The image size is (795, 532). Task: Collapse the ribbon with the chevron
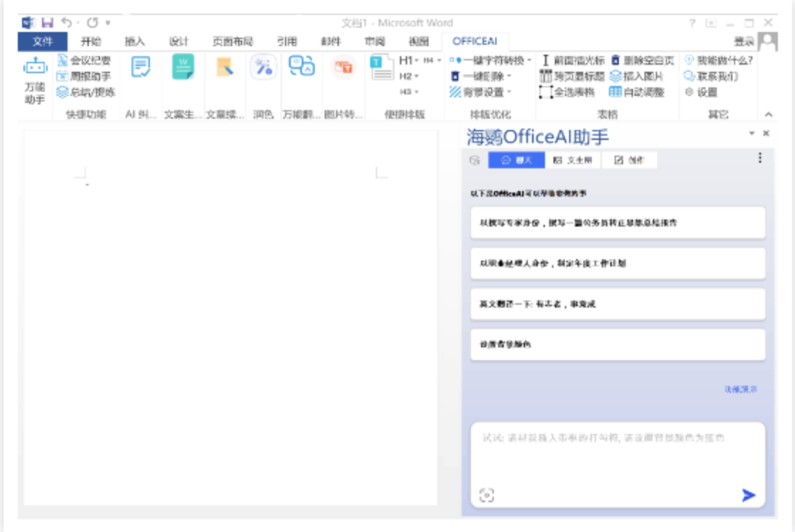point(768,114)
